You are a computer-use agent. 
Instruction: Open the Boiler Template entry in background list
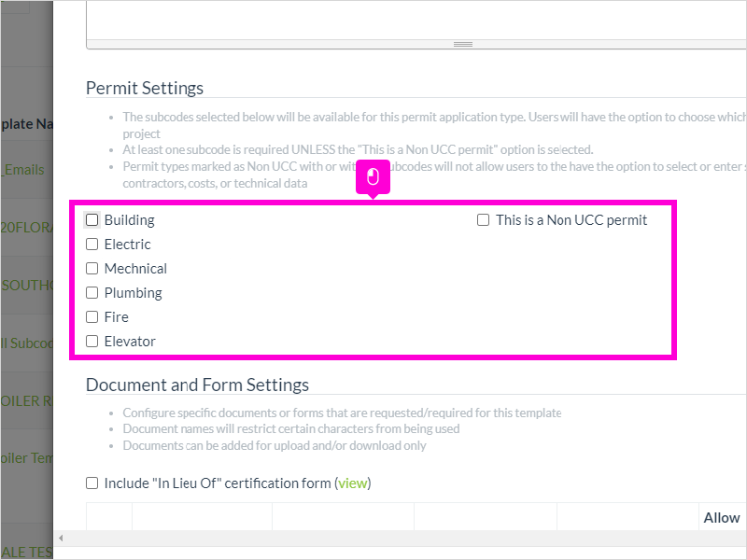pos(27,458)
